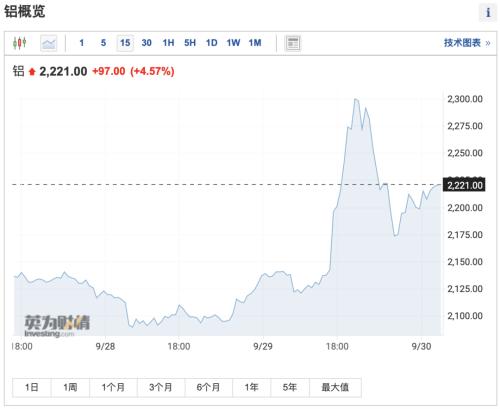Viewport: 500px width, 409px height.
Task: Choose the 1周 time range
Action: pyautogui.click(x=70, y=387)
